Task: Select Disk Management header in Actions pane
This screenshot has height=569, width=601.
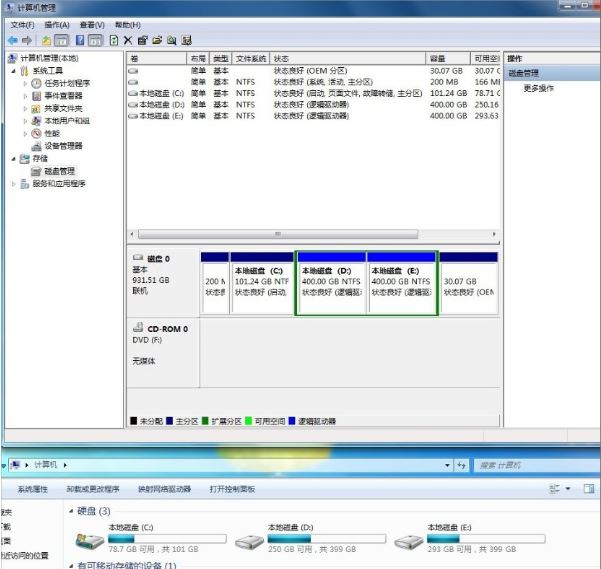Action: click(x=552, y=73)
